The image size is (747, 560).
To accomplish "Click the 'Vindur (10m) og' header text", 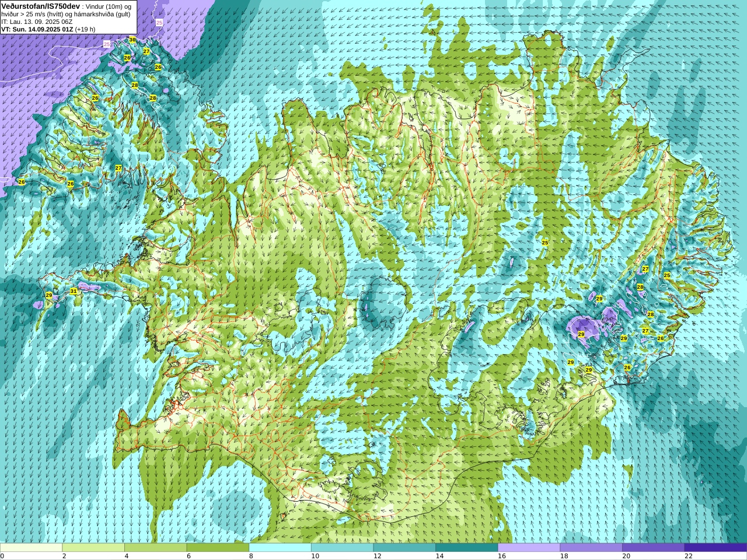I will pos(108,7).
